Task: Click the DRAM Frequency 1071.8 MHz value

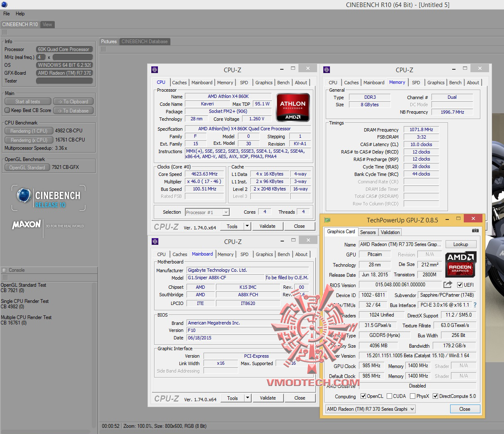Action: tap(421, 129)
